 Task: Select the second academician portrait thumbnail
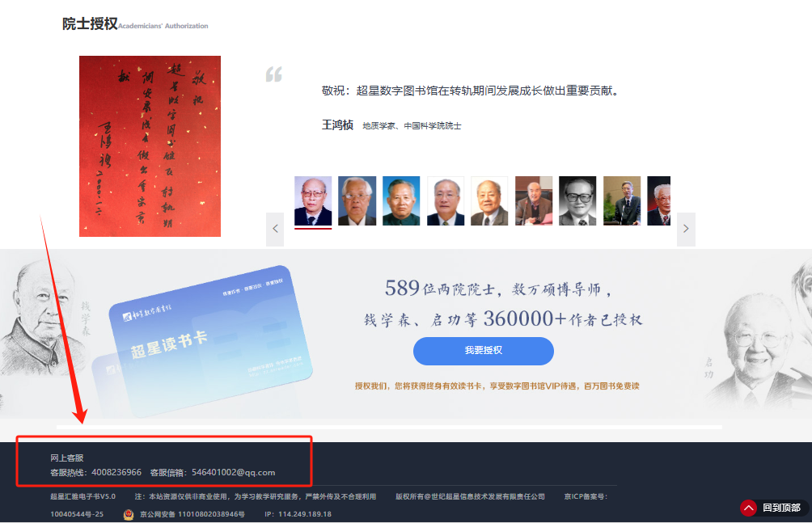click(x=357, y=200)
